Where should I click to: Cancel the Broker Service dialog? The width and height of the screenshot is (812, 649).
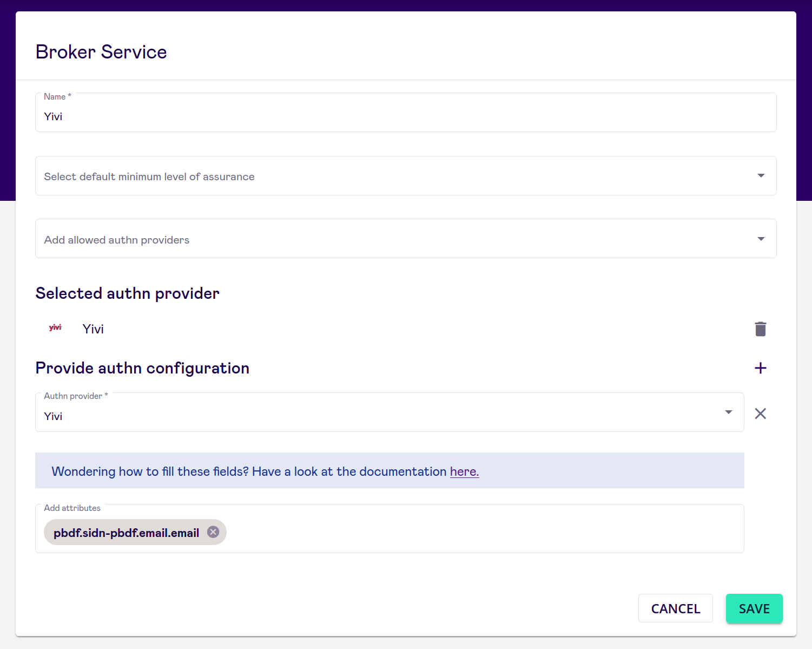(x=675, y=608)
